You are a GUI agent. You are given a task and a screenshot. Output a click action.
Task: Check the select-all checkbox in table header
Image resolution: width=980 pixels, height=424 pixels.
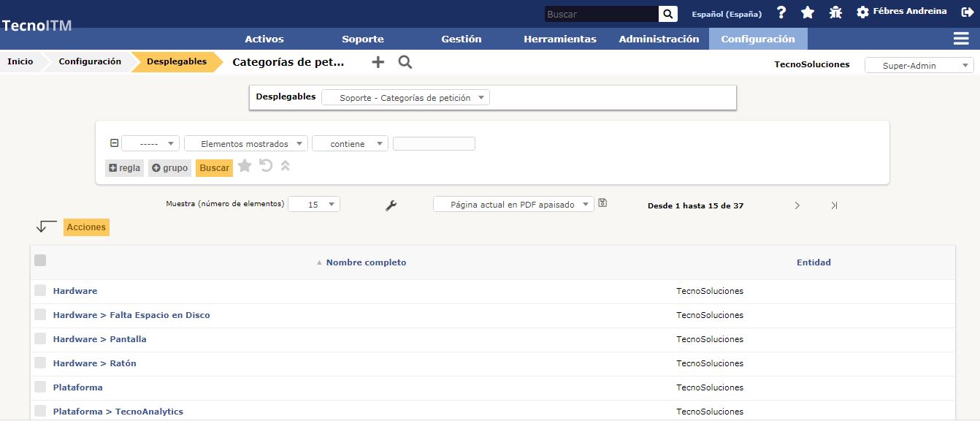coord(40,260)
